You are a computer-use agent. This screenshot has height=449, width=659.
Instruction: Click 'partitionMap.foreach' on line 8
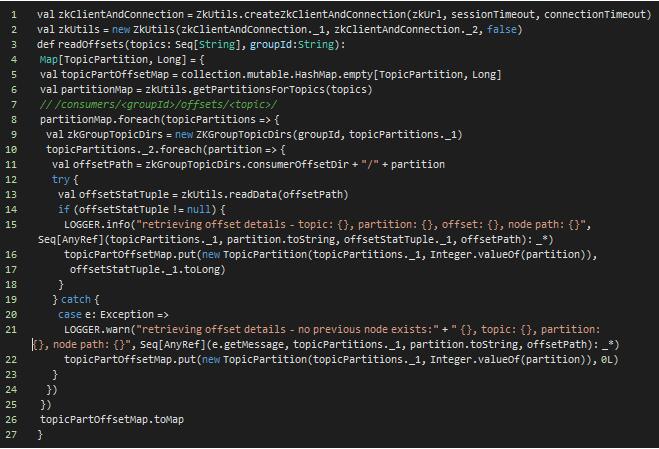click(x=100, y=120)
